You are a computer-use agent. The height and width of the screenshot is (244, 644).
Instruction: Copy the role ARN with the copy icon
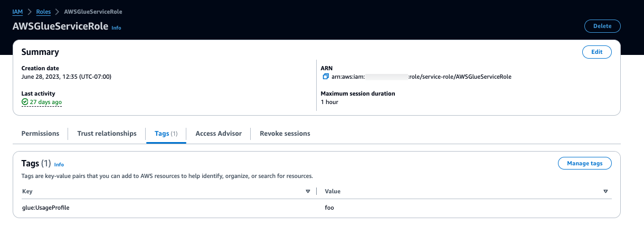(326, 77)
